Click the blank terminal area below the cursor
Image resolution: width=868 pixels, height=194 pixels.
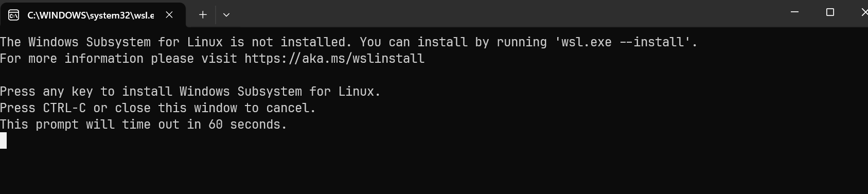pyautogui.click(x=434, y=171)
